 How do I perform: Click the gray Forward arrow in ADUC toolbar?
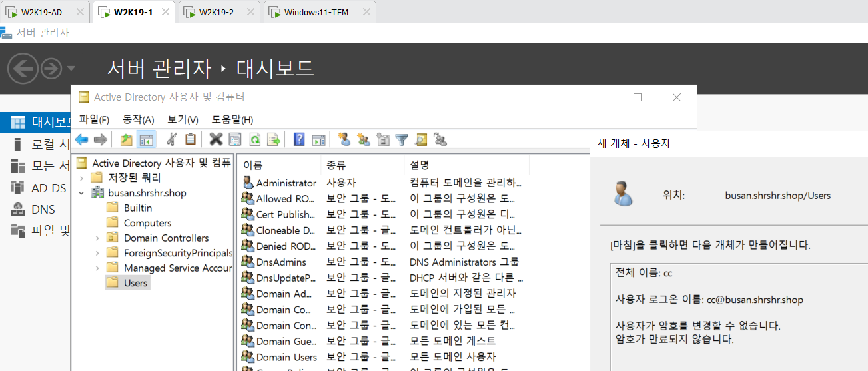[100, 139]
